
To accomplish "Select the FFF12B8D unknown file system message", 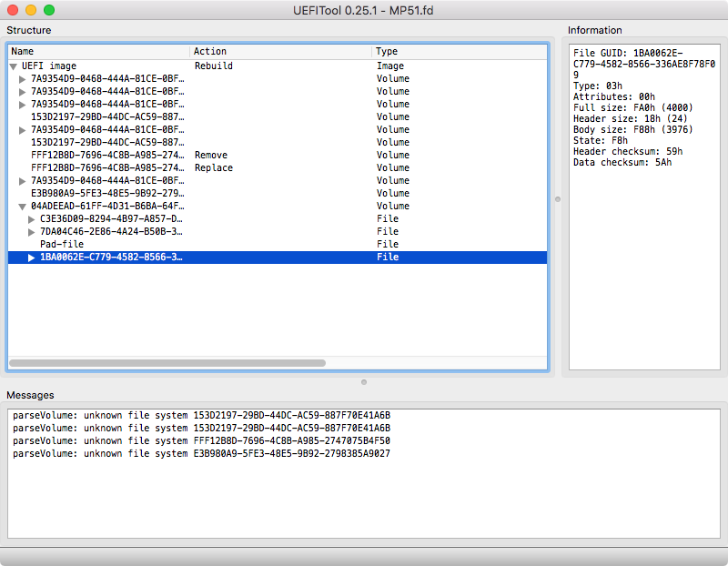I will [201, 440].
